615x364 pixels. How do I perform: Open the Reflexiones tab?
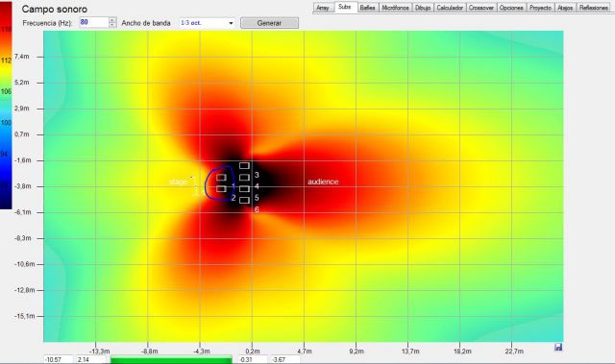[x=594, y=8]
